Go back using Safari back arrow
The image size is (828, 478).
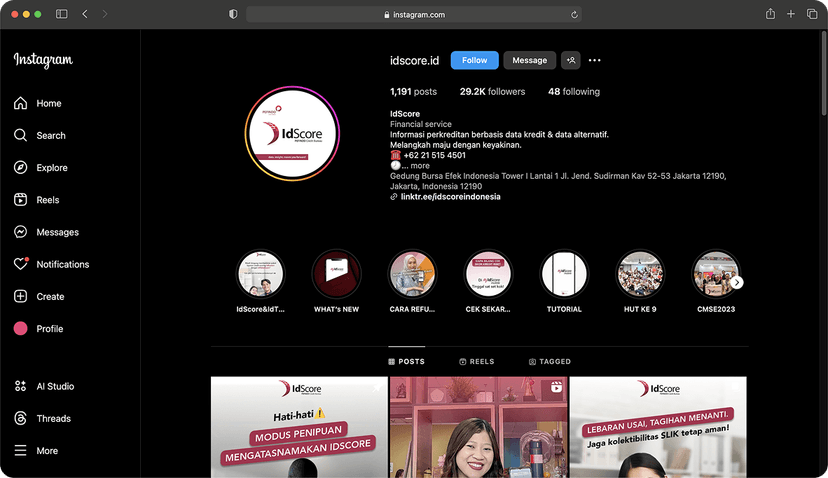coord(85,14)
